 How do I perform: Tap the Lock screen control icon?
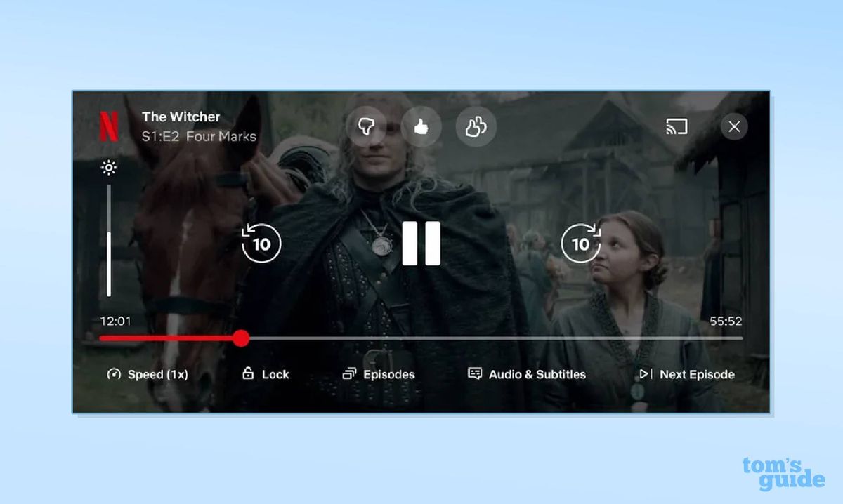(x=266, y=374)
